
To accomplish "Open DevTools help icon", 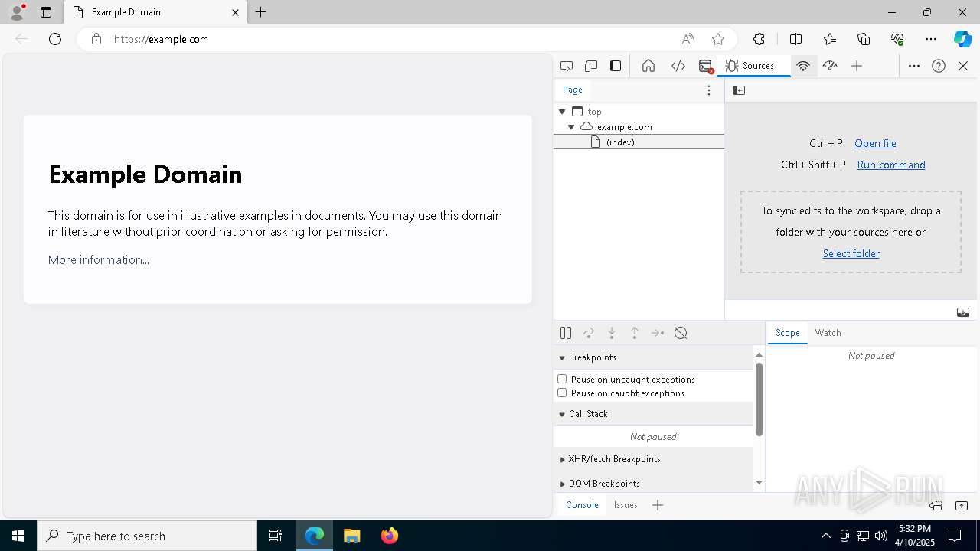I will 939,66.
